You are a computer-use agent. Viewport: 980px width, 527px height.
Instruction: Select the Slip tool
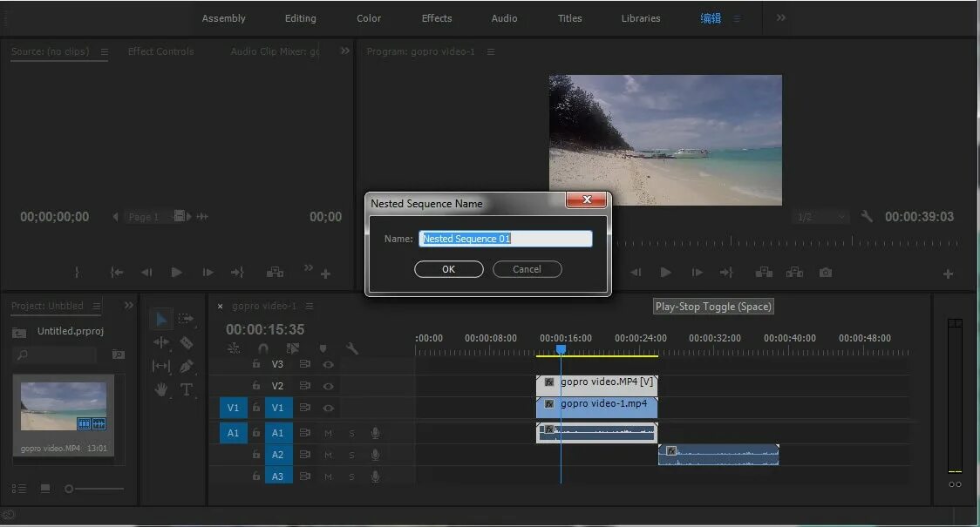(x=161, y=366)
